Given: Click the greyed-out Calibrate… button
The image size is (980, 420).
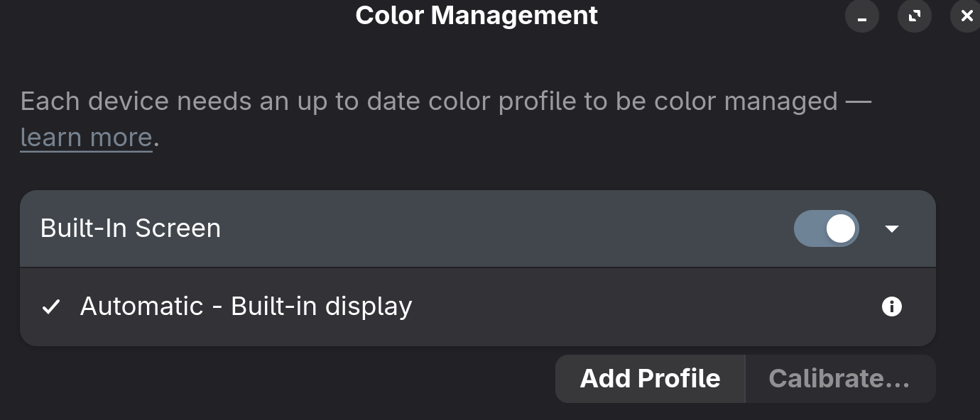Looking at the screenshot, I should (x=839, y=379).
